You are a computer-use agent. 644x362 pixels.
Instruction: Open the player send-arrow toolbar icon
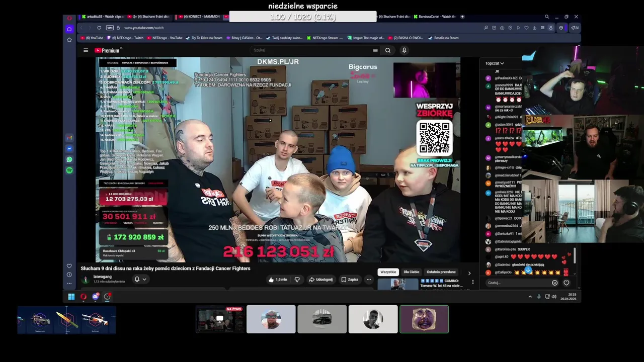(518, 28)
